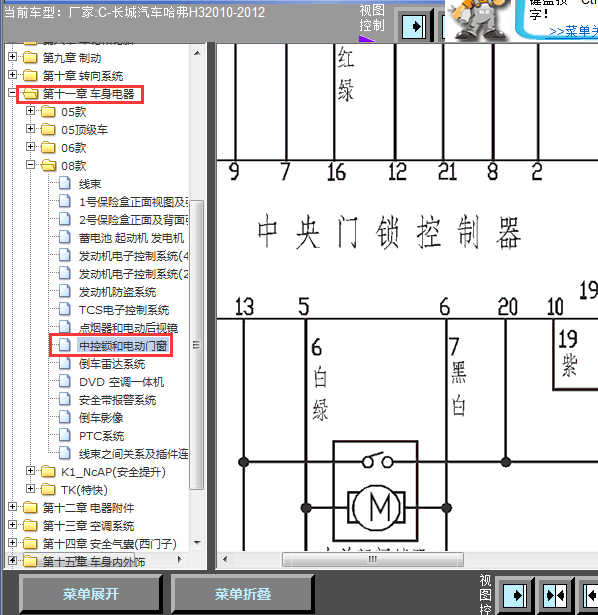This screenshot has width=598, height=615.
Task: Expand the TK(特快) folder node
Action: pos(31,489)
